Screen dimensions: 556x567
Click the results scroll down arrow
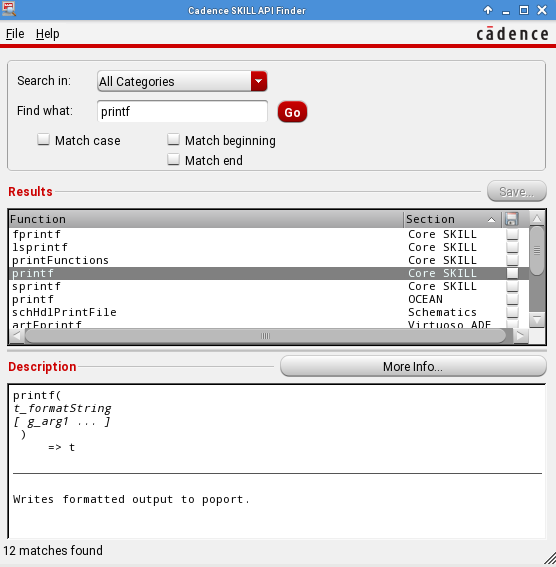click(537, 320)
